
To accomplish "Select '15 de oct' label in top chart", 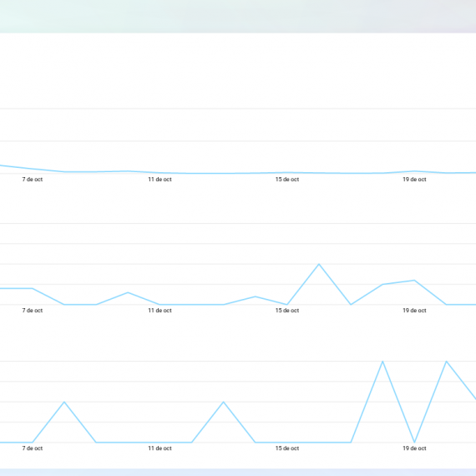I will pos(287,180).
